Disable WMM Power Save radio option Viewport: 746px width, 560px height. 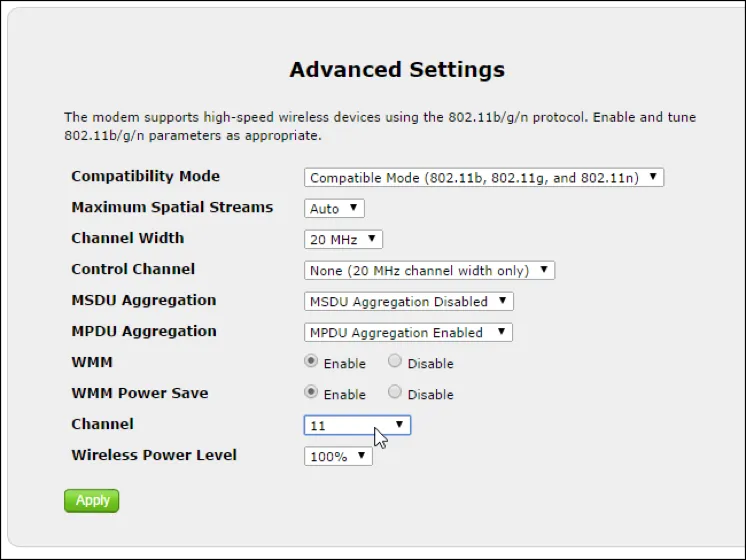395,393
